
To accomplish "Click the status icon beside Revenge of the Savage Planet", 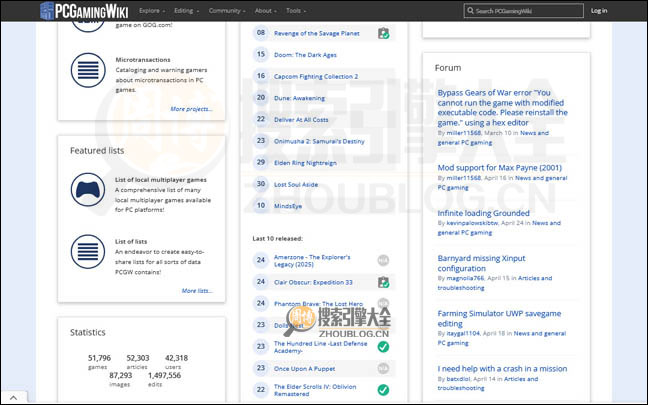I will (384, 33).
